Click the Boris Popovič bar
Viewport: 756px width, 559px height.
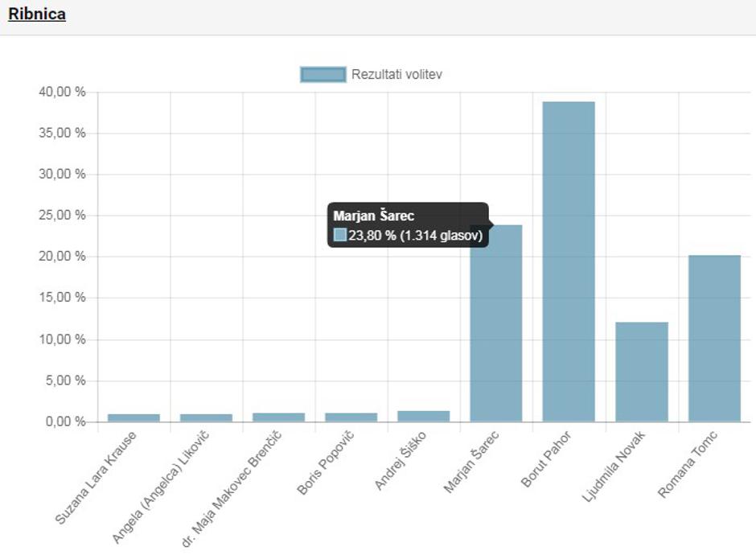[351, 417]
